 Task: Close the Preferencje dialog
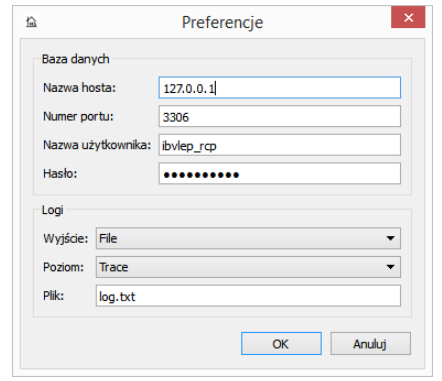point(408,17)
